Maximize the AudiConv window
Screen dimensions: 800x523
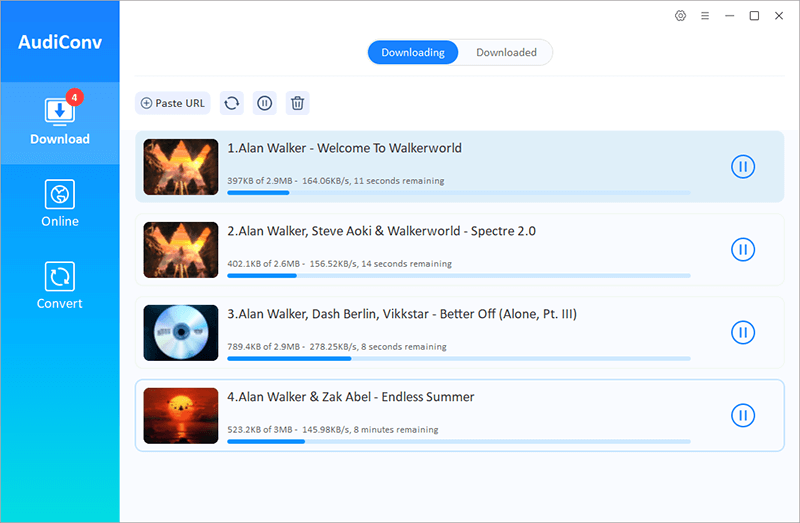point(754,16)
